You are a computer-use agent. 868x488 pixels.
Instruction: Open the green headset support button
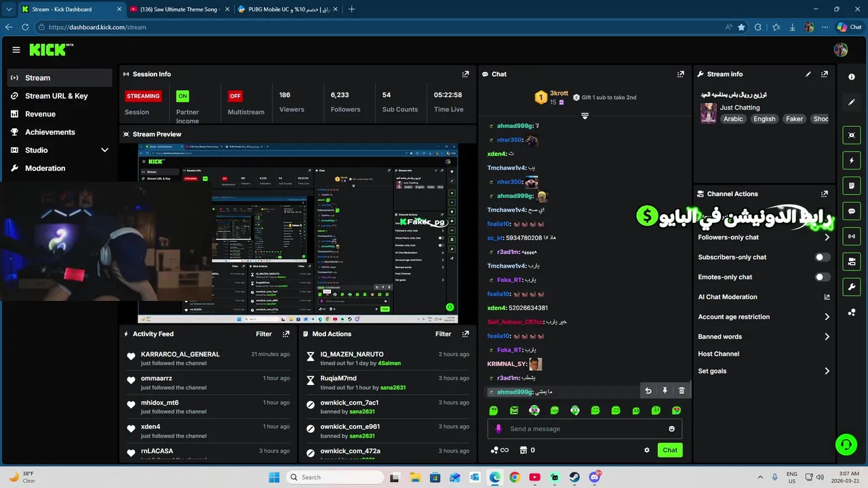click(x=846, y=445)
